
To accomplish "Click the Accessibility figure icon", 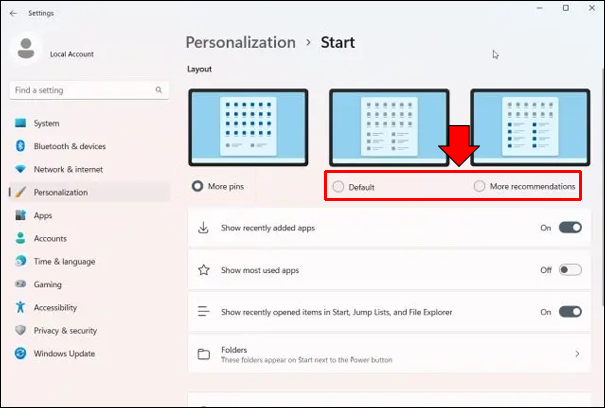I will [20, 307].
